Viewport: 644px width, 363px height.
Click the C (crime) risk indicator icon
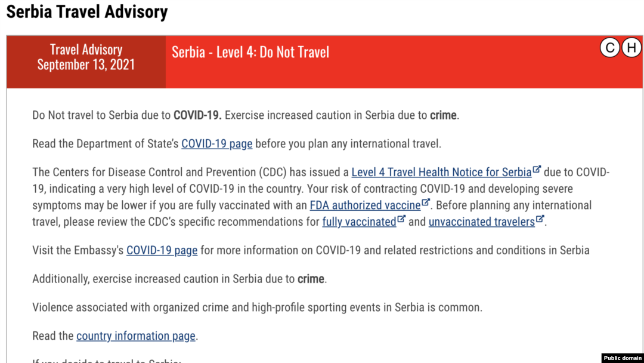609,48
